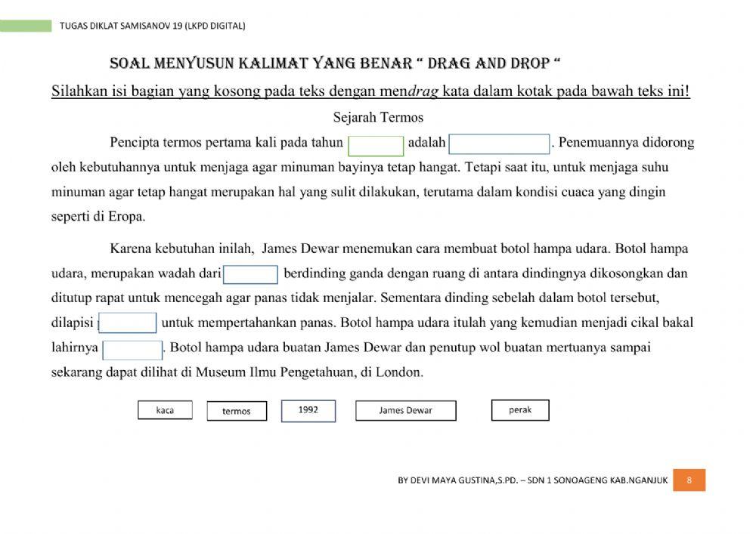Select the word box labeled 'perak'
The height and width of the screenshot is (534, 756).
[x=519, y=410]
